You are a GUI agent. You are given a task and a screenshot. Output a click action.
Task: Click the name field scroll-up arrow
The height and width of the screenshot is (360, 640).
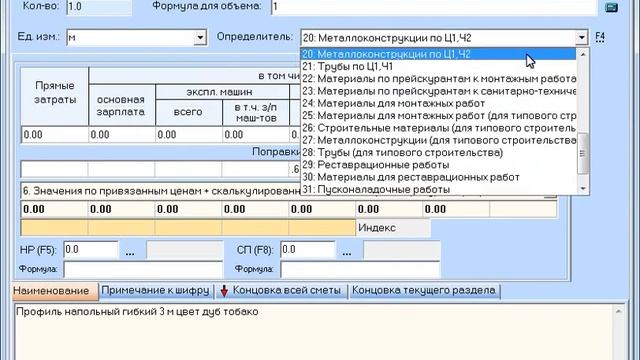619,311
